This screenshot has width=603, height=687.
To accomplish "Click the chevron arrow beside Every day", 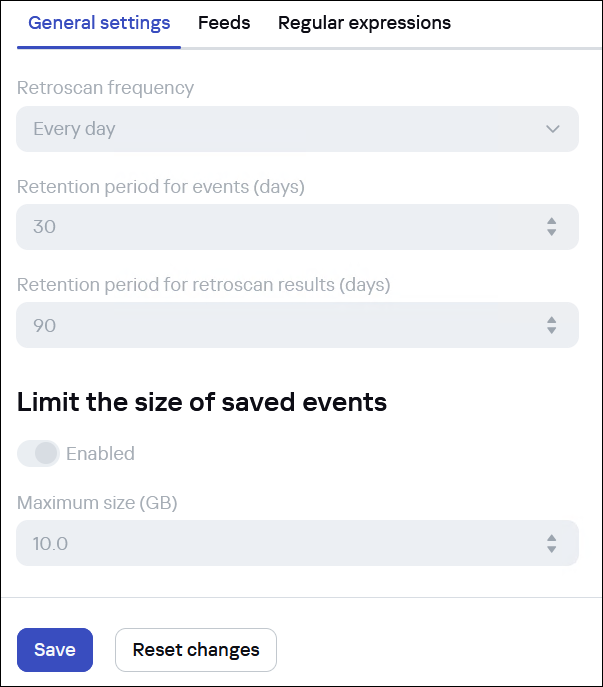I will coord(552,129).
